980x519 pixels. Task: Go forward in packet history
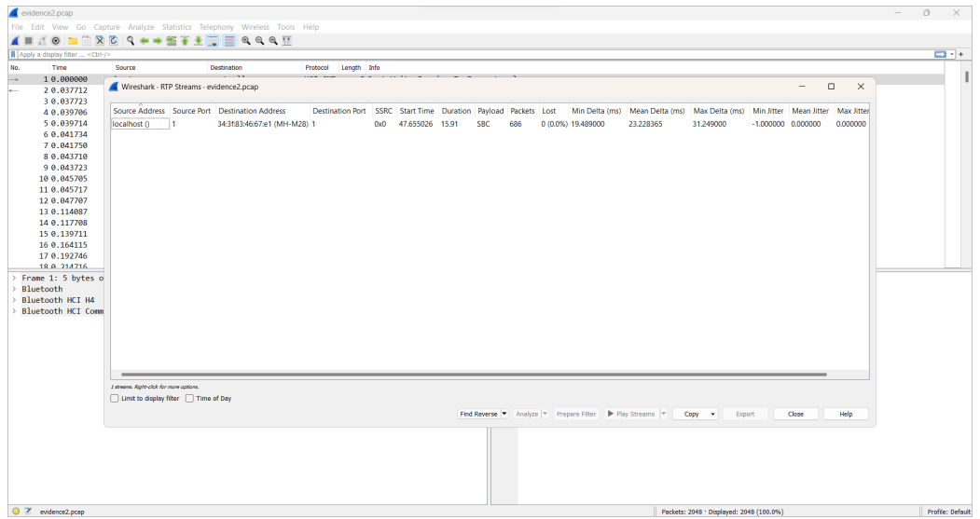(x=158, y=41)
